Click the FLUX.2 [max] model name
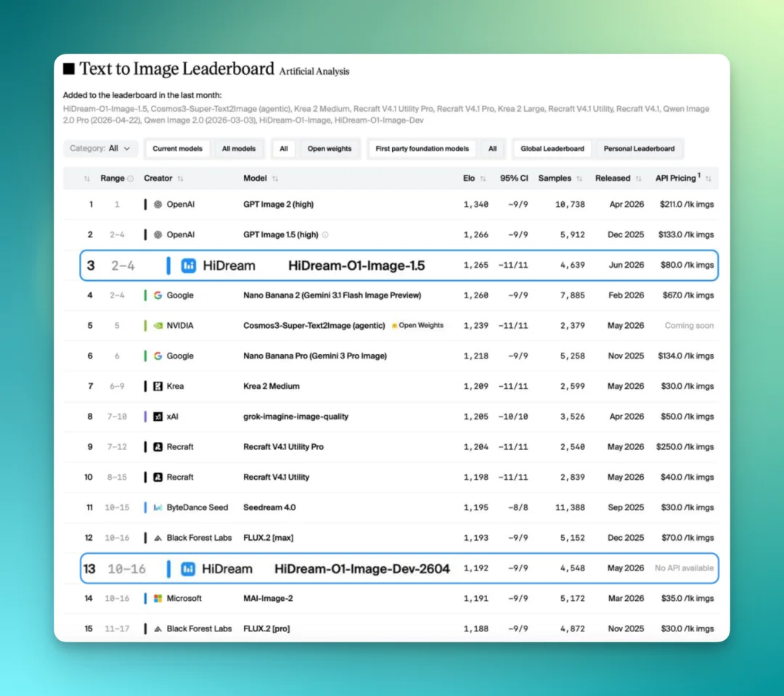 point(269,538)
